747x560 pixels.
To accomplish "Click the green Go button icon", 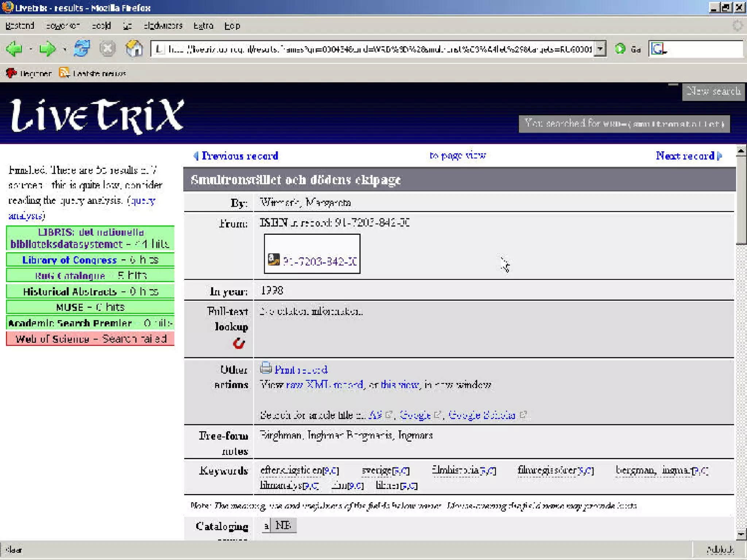I will click(620, 48).
